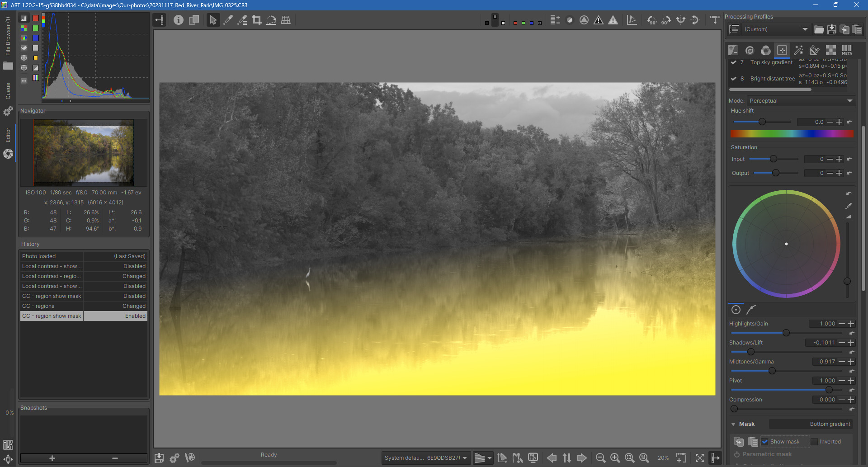Select 'Photo loaded' history entry
Viewport: 868px width, 467px height.
click(84, 256)
